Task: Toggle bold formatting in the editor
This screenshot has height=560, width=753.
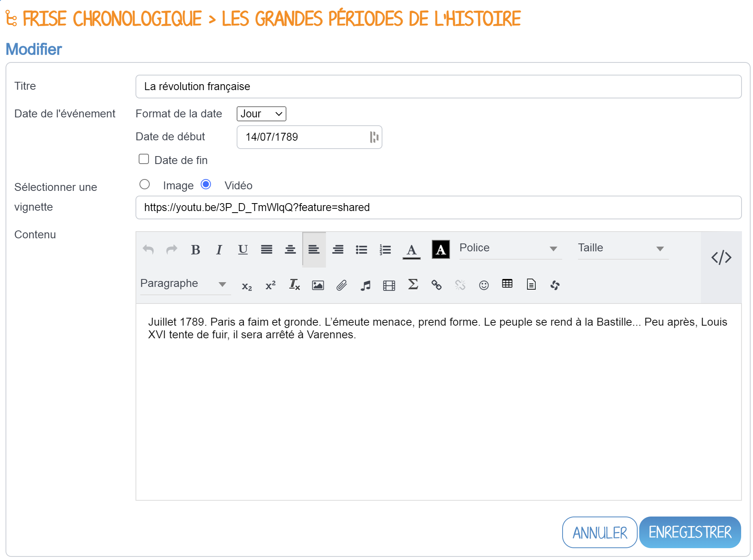Action: point(195,250)
